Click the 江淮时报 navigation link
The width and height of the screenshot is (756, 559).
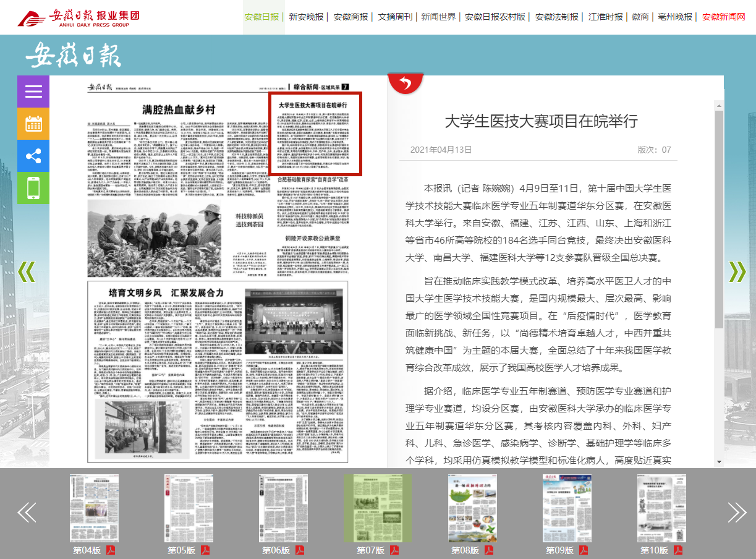tap(605, 17)
